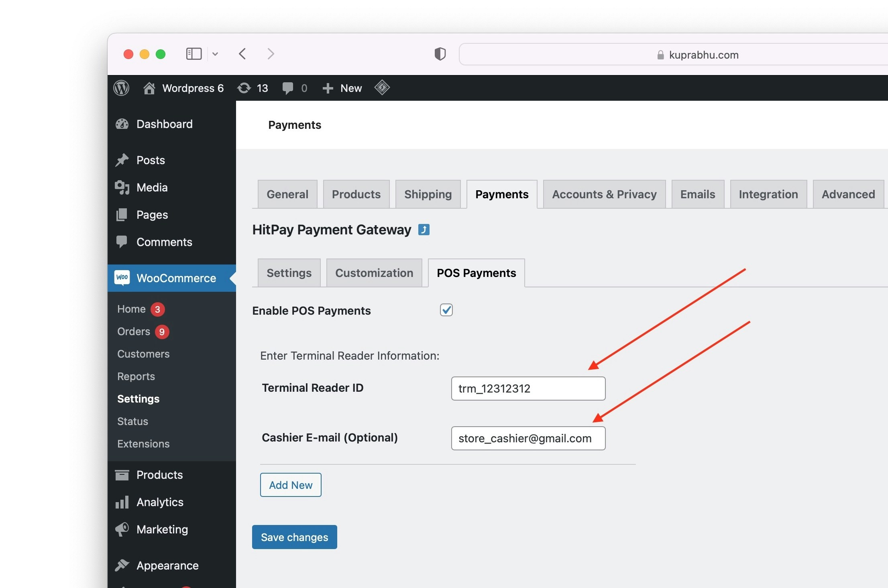Open Comments in the sidebar menu

point(172,242)
